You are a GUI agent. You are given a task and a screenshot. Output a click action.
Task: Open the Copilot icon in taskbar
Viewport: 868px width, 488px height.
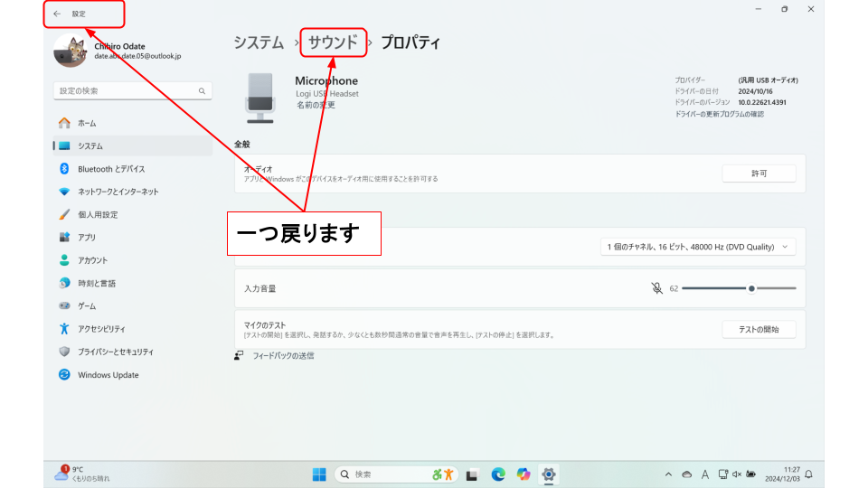(524, 474)
